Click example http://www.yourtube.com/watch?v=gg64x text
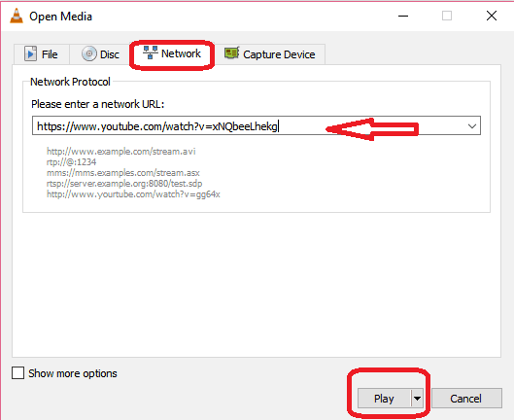This screenshot has height=420, width=514. [133, 194]
